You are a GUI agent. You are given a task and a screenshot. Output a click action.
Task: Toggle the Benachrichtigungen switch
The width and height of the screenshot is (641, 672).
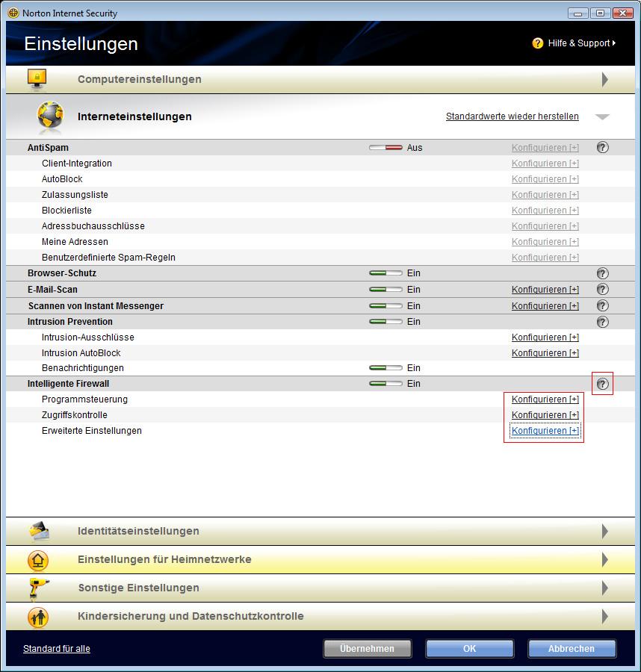(385, 367)
